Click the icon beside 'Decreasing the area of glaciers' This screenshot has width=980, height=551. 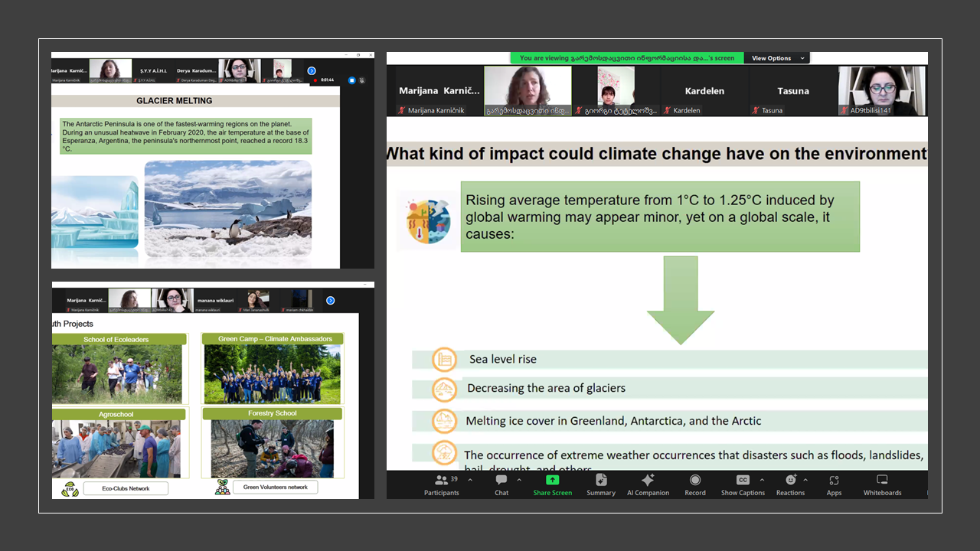(444, 390)
